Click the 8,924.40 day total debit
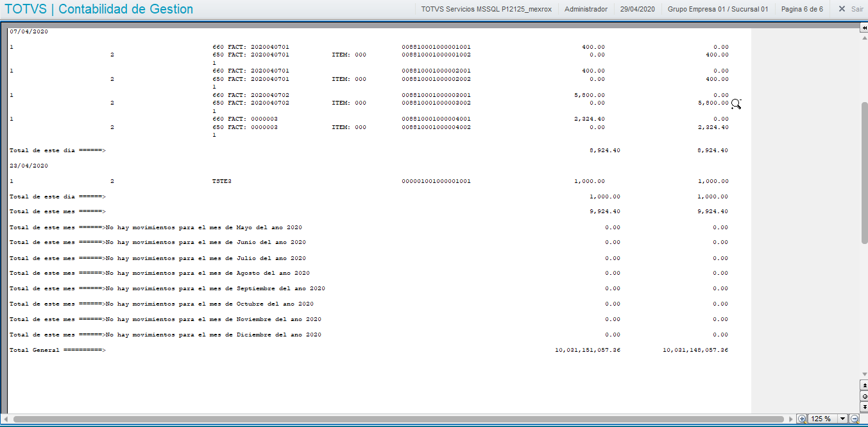The width and height of the screenshot is (868, 427). 605,150
